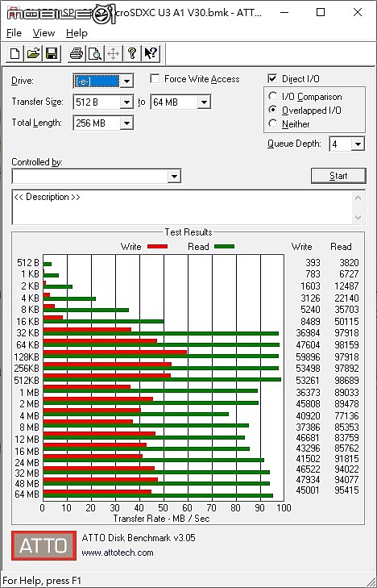Click the New file toolbar icon
377x588 pixels.
point(15,53)
